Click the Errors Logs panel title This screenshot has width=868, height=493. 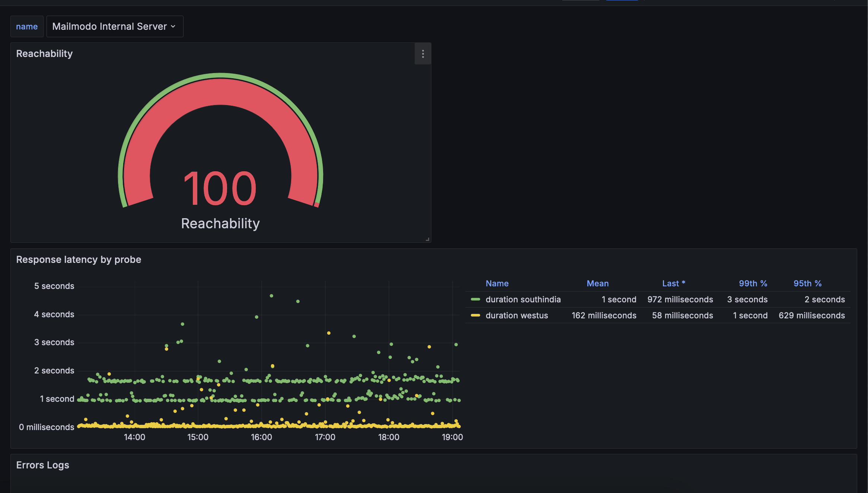tap(43, 465)
